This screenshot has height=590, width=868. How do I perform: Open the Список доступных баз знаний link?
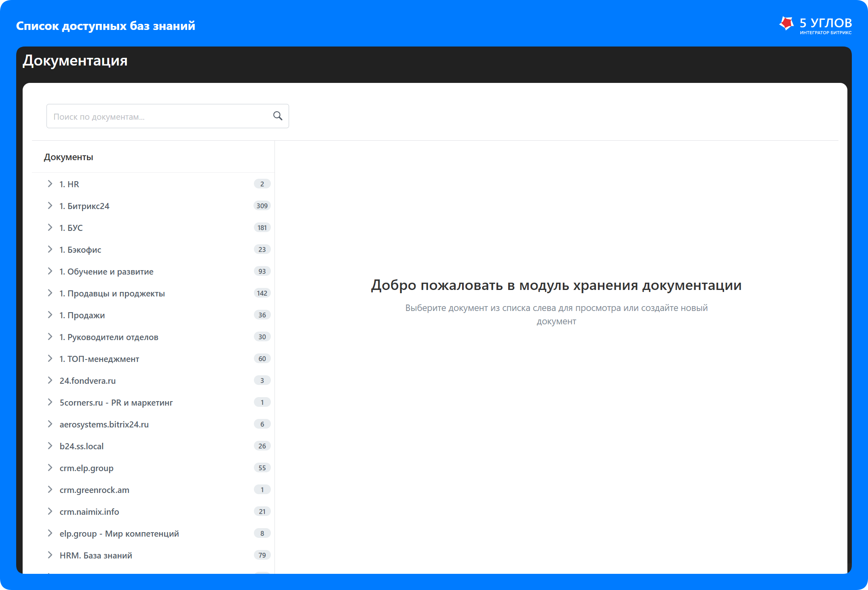106,26
